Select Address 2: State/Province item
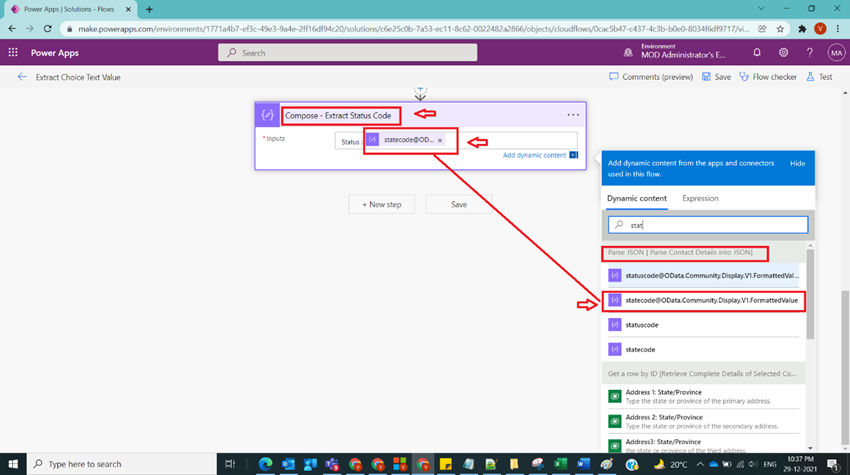 point(704,421)
